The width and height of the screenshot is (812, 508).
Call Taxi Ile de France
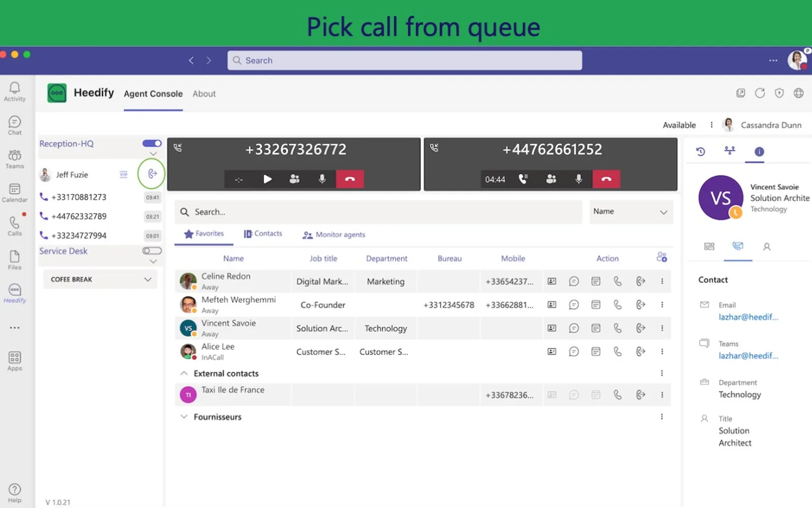[x=618, y=395]
